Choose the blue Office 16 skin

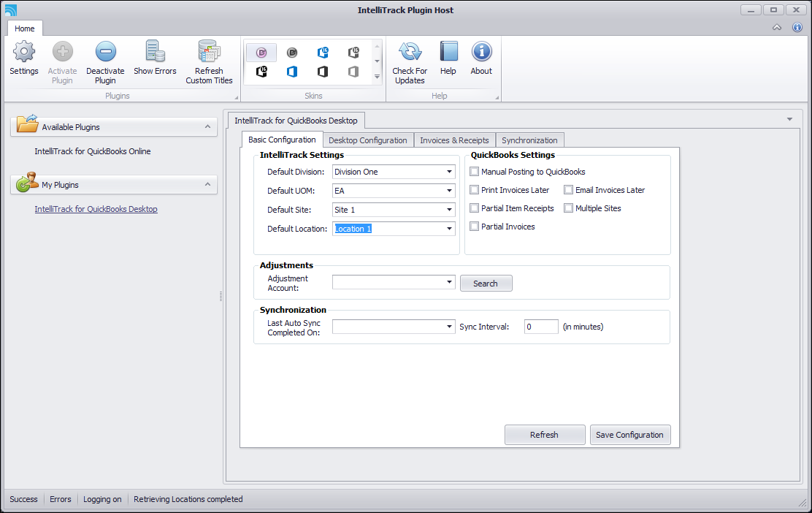[323, 53]
